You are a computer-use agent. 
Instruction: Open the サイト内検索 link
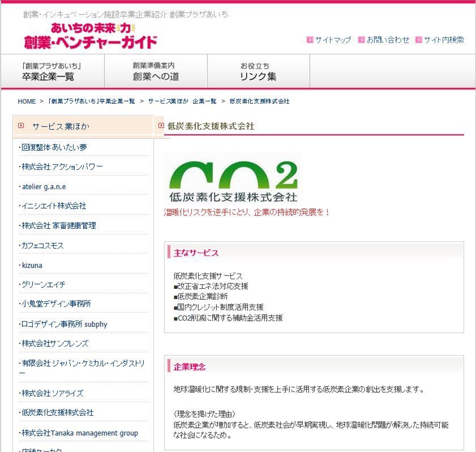click(x=444, y=40)
